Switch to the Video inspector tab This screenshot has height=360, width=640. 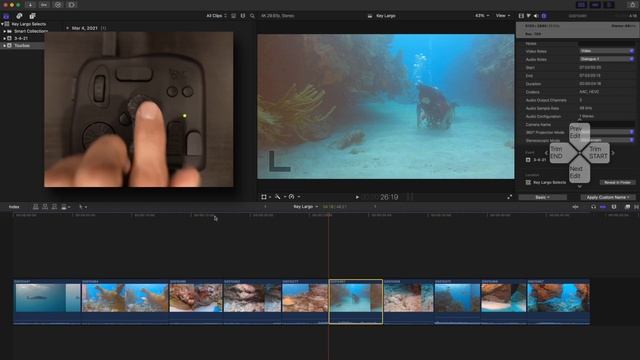521,16
